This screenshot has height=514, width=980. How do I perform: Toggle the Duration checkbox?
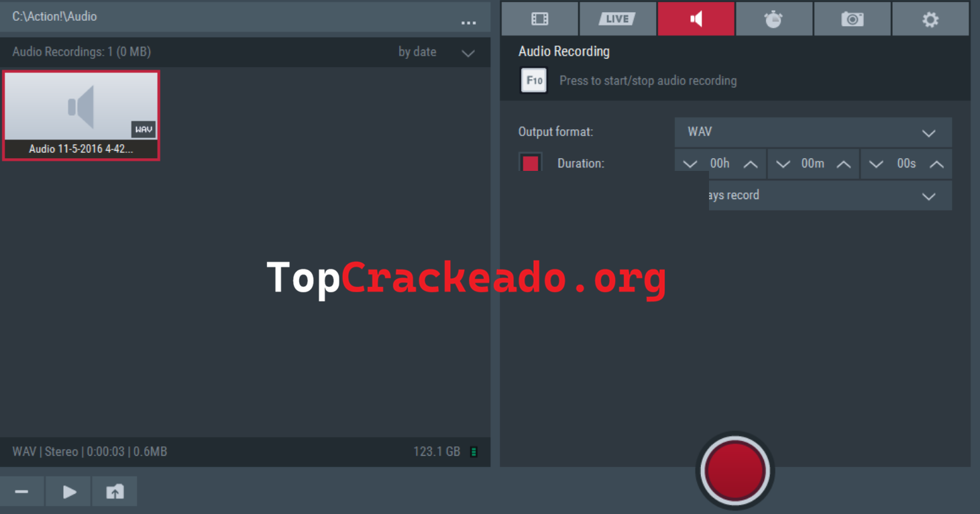click(531, 164)
